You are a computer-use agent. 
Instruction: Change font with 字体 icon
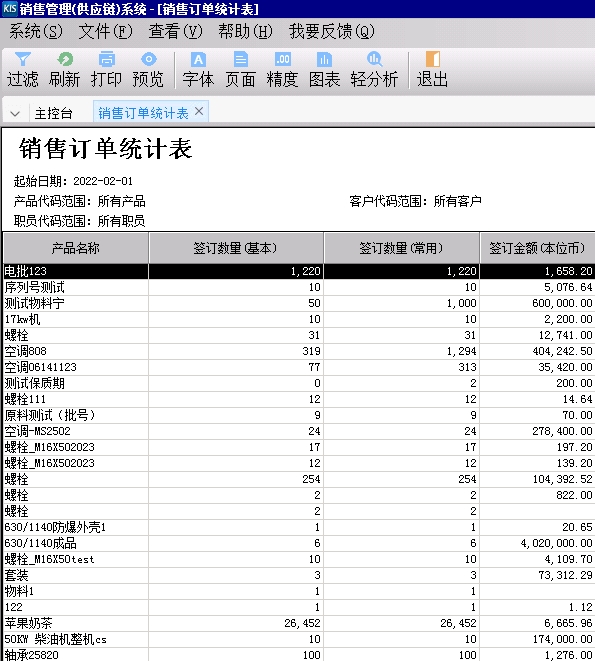(198, 70)
